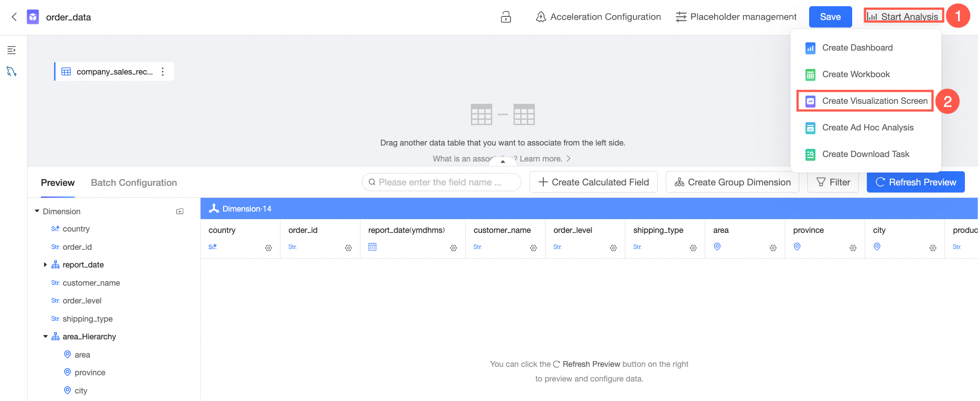This screenshot has height=401, width=980.
Task: Focus the field name search box
Action: coord(444,182)
